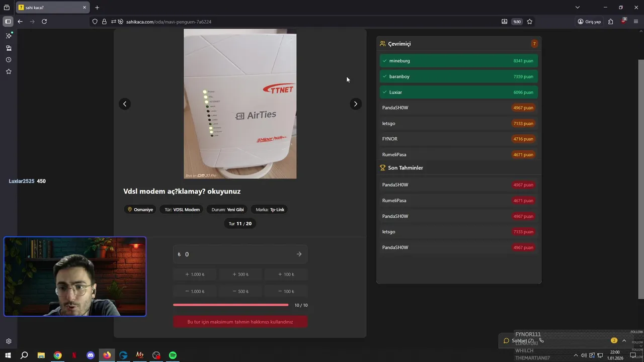Select the Marka: Tp-Link tag
This screenshot has width=644, height=362.
pos(270,210)
